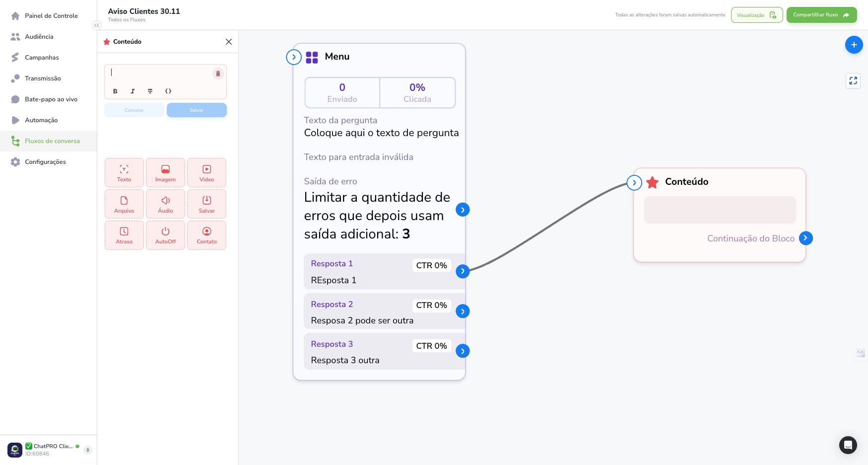
Task: Open Audiência section
Action: pyautogui.click(x=48, y=37)
